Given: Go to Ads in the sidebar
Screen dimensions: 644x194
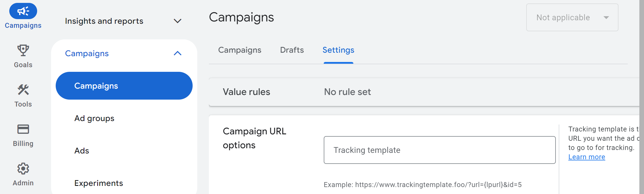Looking at the screenshot, I should 82,151.
